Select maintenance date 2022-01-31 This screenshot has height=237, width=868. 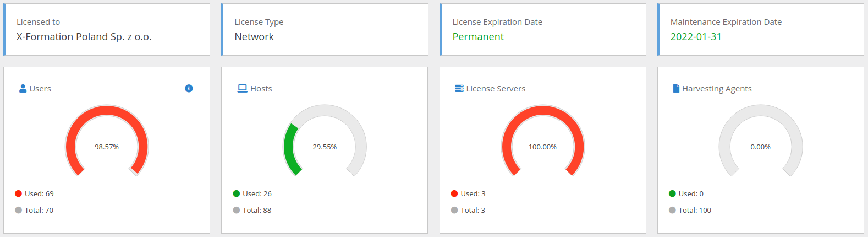[x=696, y=37]
